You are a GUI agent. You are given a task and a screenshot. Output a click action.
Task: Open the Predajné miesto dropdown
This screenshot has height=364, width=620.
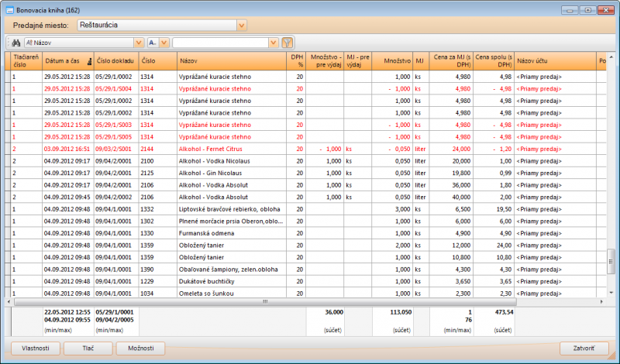click(x=241, y=26)
